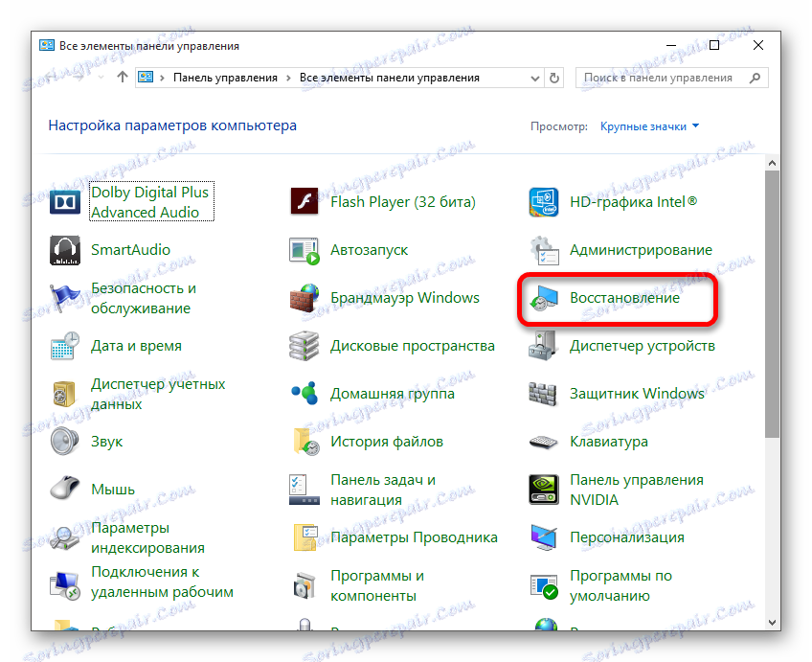Viewport: 812px width, 662px height.
Task: Focus the Поиск в панели управления search field
Action: pos(671,79)
